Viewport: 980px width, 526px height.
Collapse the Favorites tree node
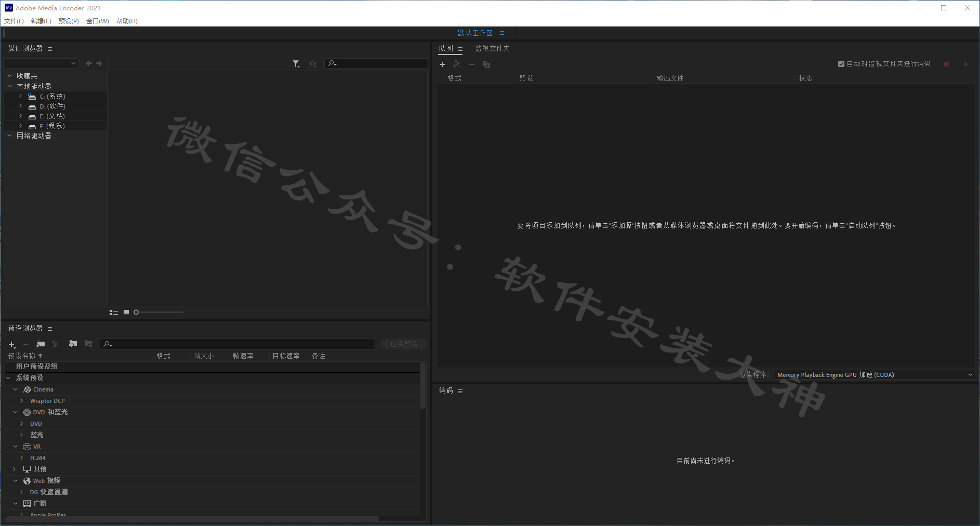pos(9,76)
